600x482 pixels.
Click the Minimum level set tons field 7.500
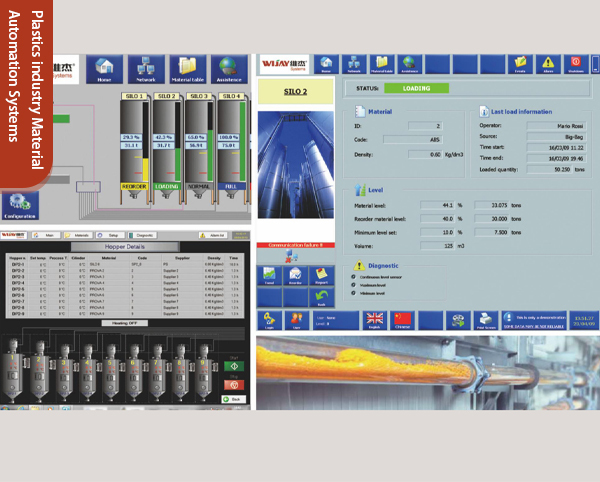pos(492,232)
